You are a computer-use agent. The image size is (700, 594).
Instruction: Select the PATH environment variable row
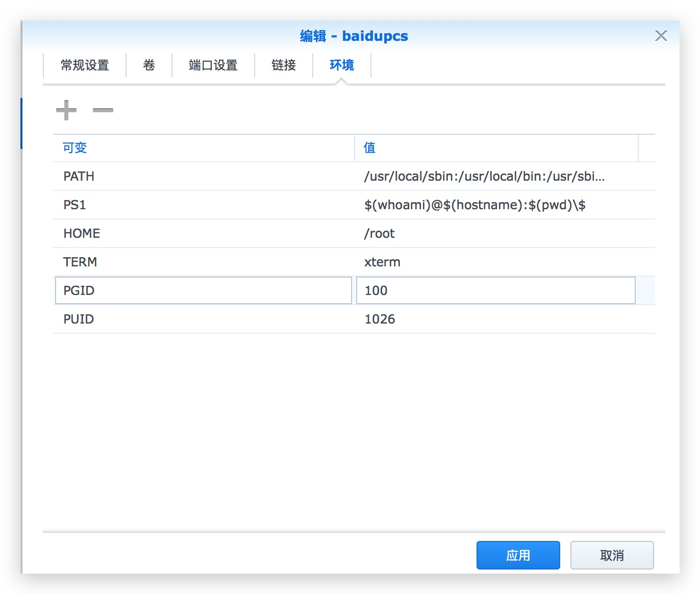(x=204, y=176)
